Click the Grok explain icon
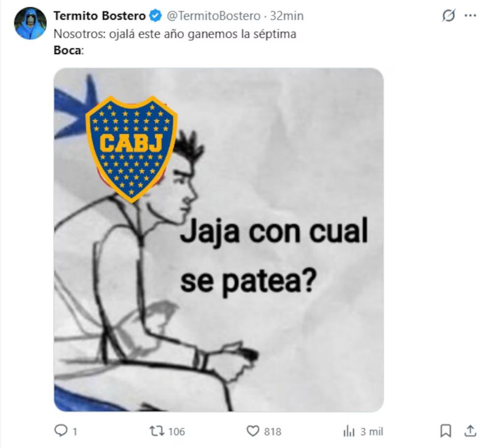488x448 pixels. click(449, 16)
